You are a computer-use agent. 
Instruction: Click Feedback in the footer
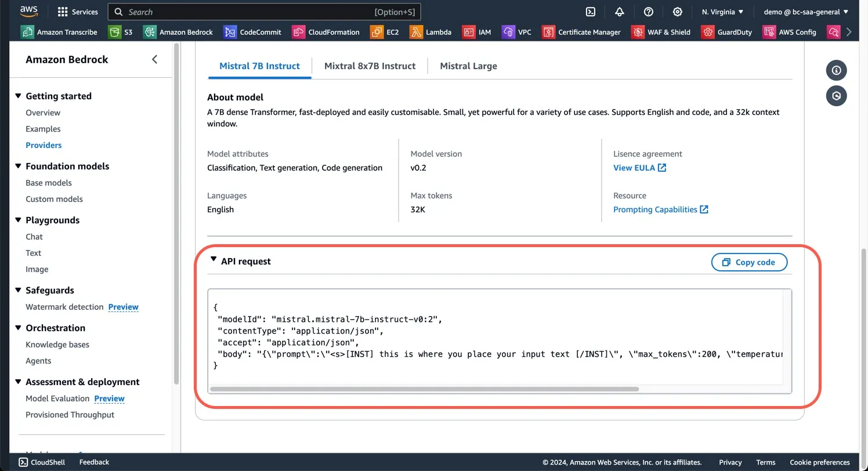click(94, 462)
